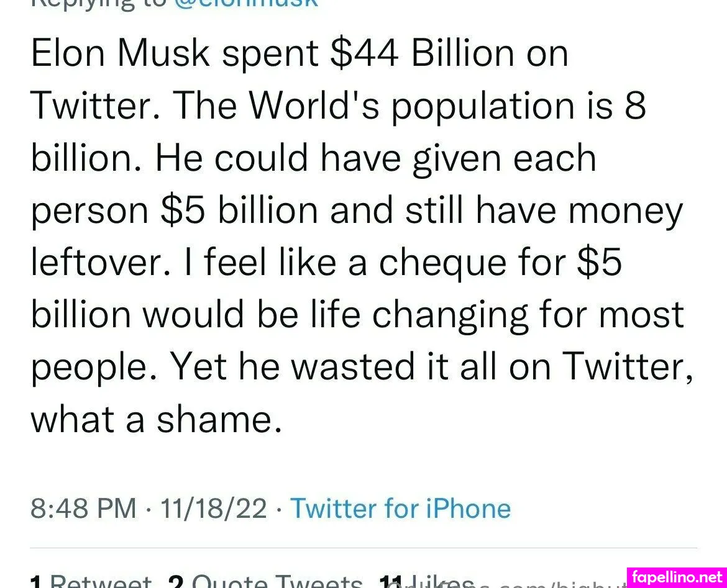Click the 8:48 PM timestamp
Screen dimensions: 727x588
click(x=83, y=509)
